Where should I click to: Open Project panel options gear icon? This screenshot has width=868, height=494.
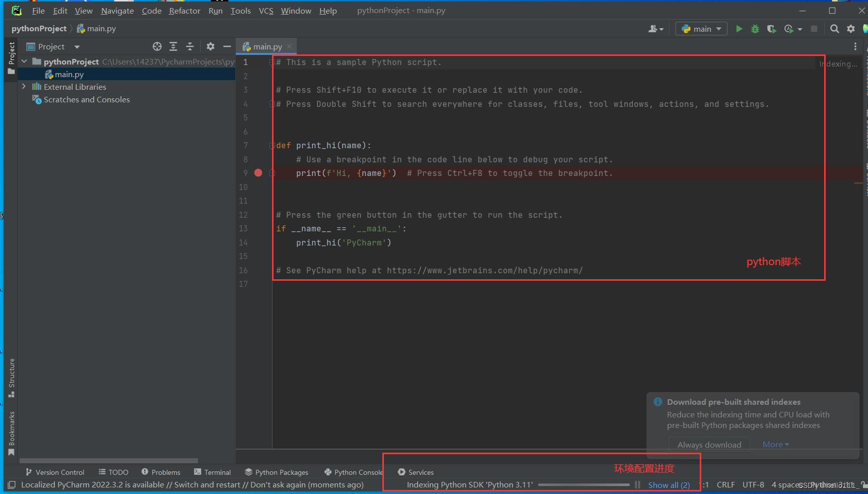click(x=211, y=46)
